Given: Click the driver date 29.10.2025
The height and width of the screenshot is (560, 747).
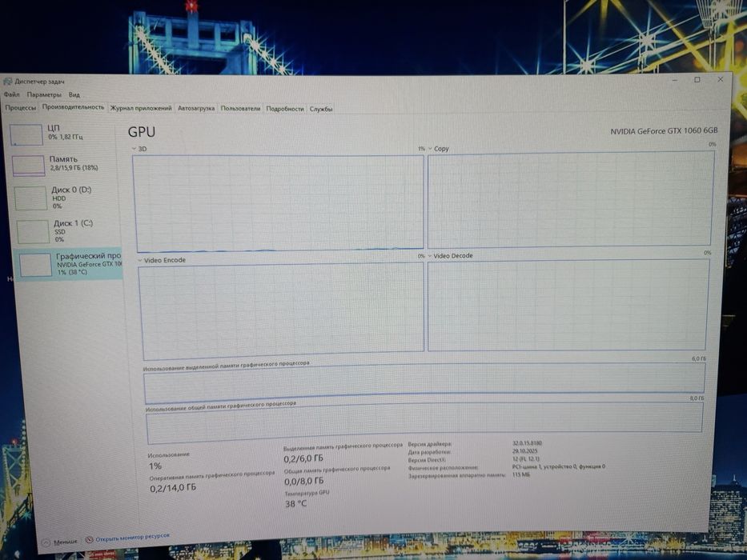Looking at the screenshot, I should tap(525, 451).
